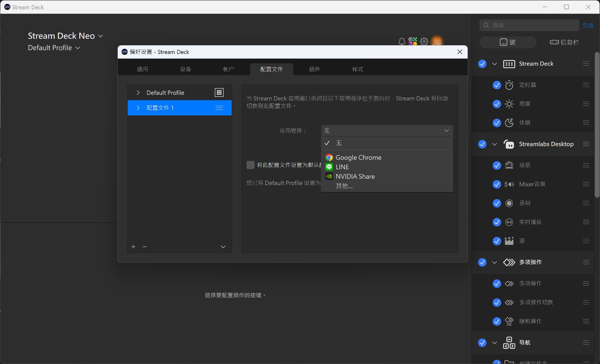Click the Mixer音频 audio icon
The height and width of the screenshot is (364, 600).
(509, 184)
